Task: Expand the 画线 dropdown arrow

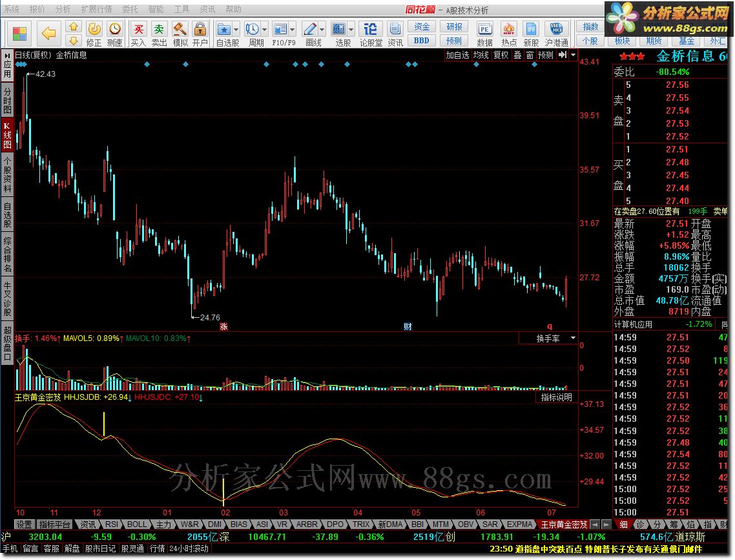Action: coord(322,30)
